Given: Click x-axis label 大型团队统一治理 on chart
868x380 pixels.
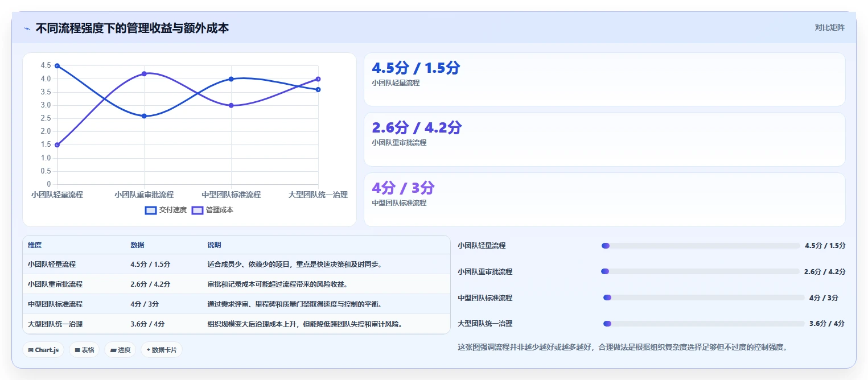Looking at the screenshot, I should (x=318, y=195).
